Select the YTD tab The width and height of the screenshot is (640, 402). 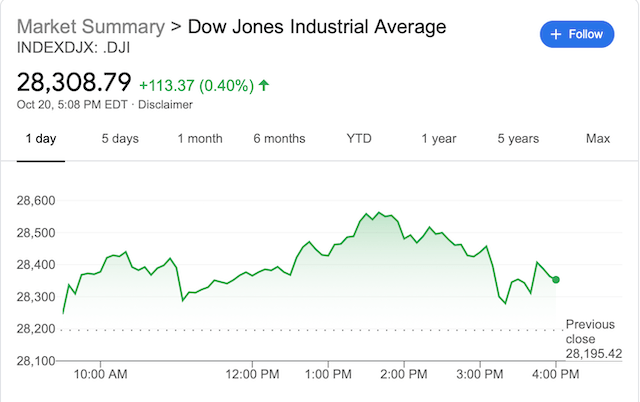(359, 139)
